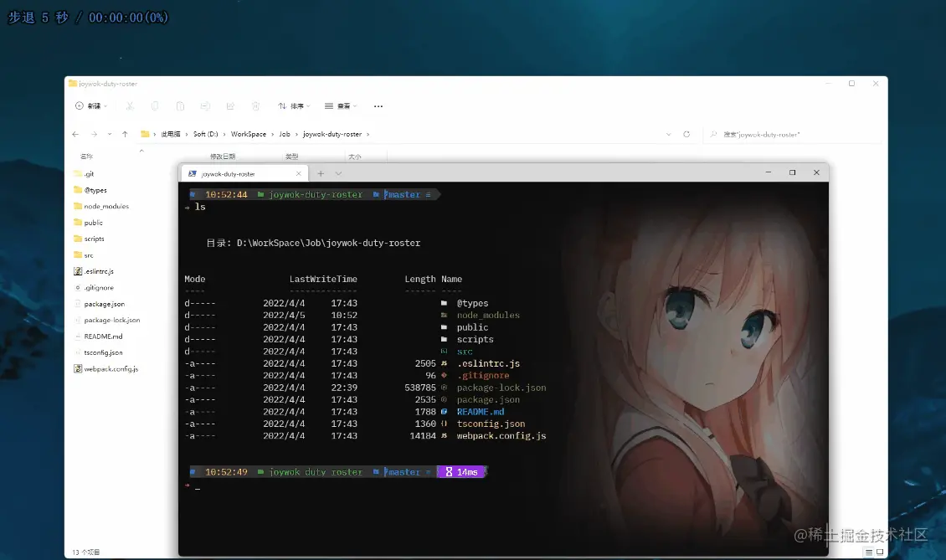Click the Share icon in the Explorer toolbar
The width and height of the screenshot is (946, 560).
pyautogui.click(x=230, y=105)
